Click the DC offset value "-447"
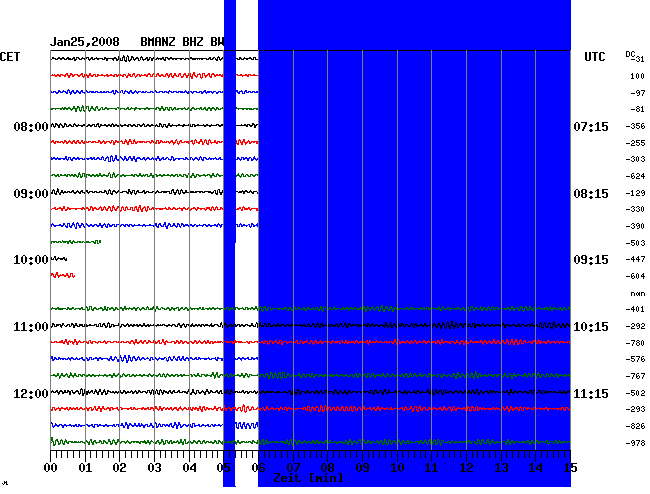Image resolution: width=650 pixels, height=494 pixels. coord(635,259)
